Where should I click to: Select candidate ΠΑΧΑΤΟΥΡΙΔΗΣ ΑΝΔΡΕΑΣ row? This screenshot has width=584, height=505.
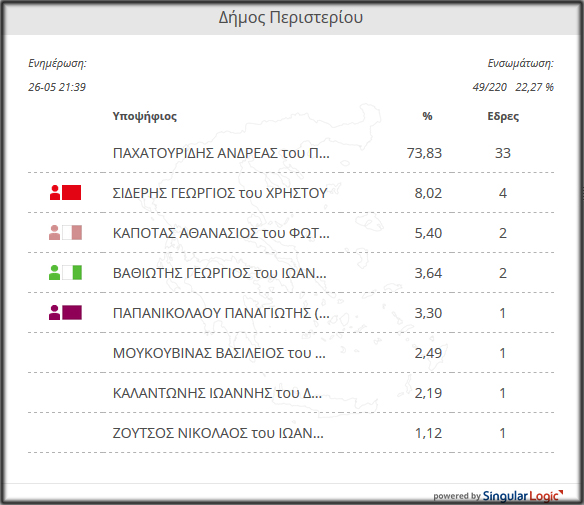[291, 153]
